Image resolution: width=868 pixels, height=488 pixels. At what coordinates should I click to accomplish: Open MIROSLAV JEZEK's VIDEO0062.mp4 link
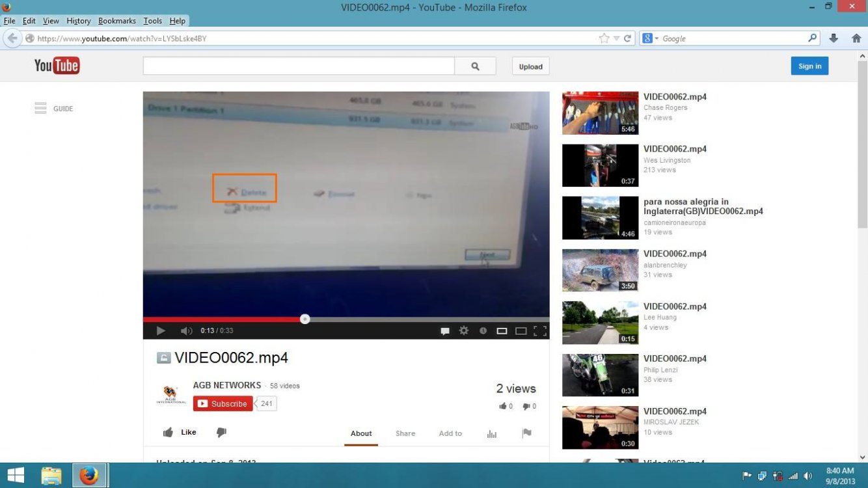pyautogui.click(x=675, y=411)
